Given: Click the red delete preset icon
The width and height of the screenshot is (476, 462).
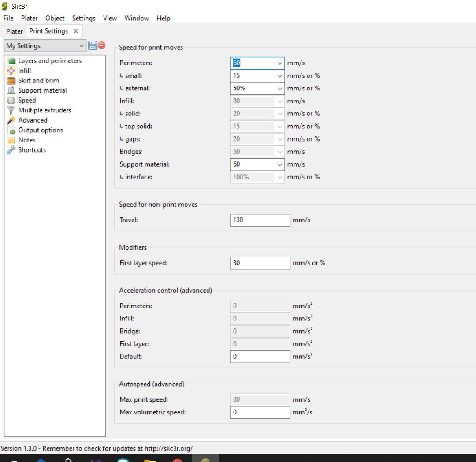Looking at the screenshot, I should click(102, 45).
